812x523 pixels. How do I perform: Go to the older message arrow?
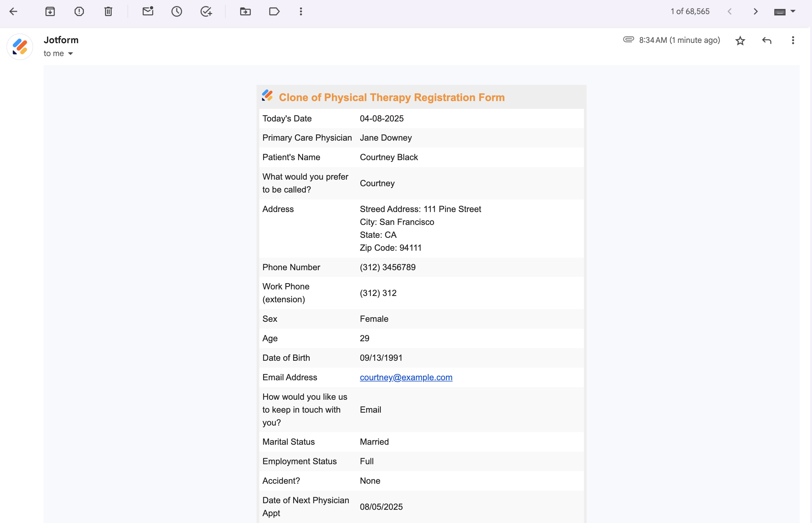point(755,12)
